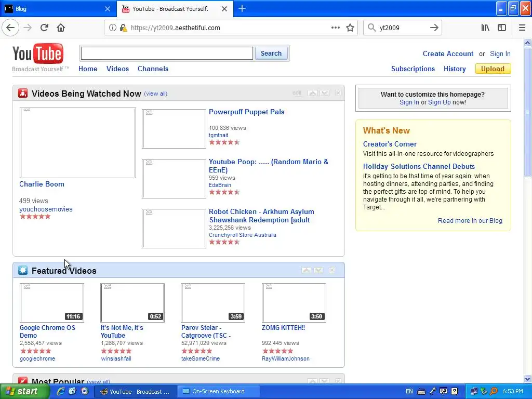532x399 pixels.
Task: Rate Charlie Boom with its star rating
Action: pyautogui.click(x=35, y=217)
